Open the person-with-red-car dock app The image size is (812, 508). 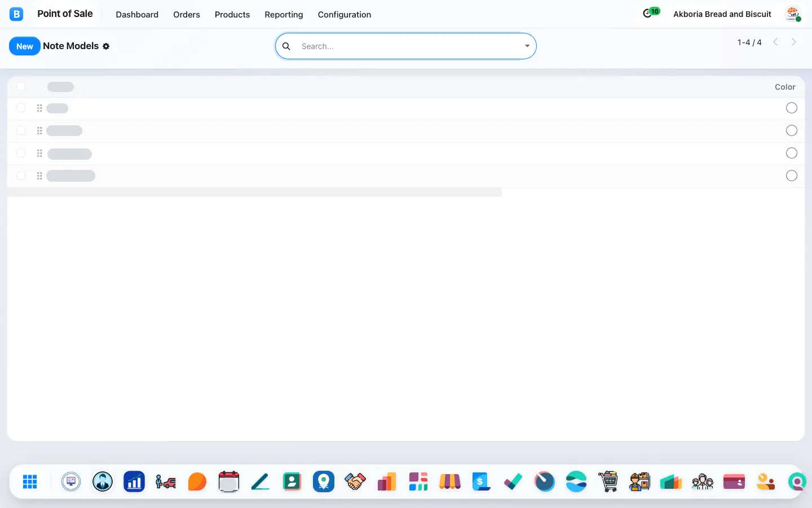pos(166,481)
